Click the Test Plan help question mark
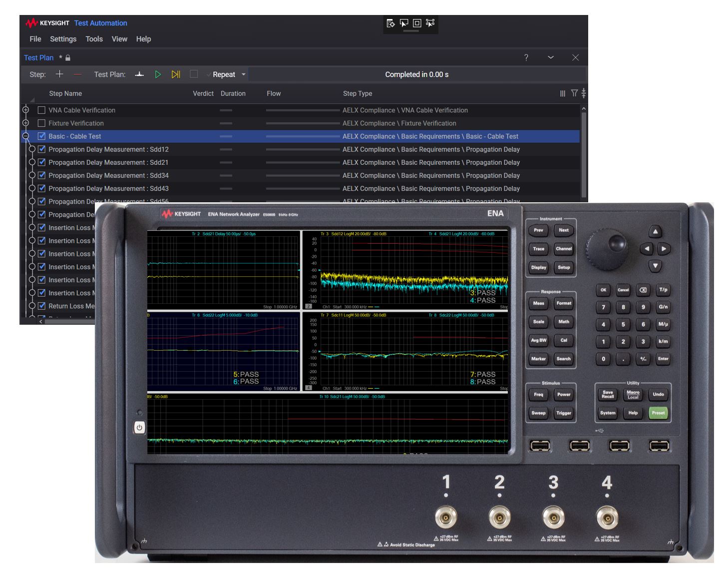This screenshot has height=579, width=728. point(526,57)
